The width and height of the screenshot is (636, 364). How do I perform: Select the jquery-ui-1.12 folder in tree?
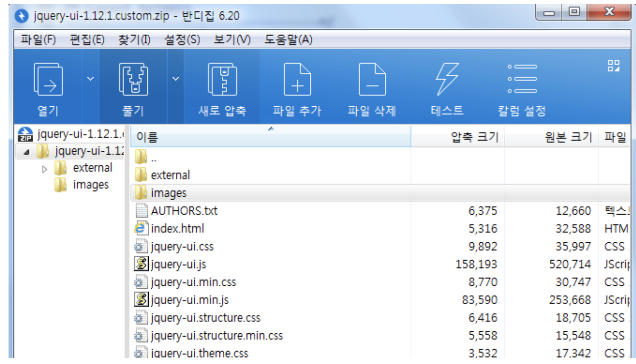(x=89, y=151)
